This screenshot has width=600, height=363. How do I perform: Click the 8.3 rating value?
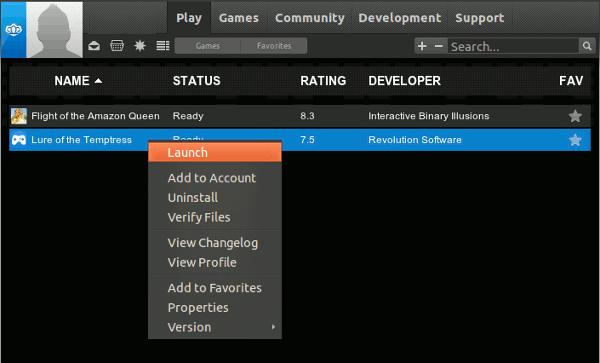coord(307,116)
